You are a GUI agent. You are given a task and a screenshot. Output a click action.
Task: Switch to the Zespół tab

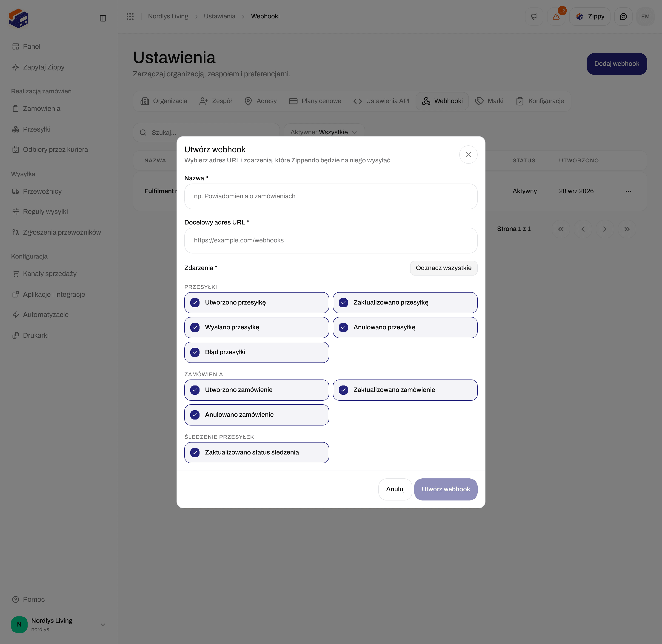click(x=216, y=101)
